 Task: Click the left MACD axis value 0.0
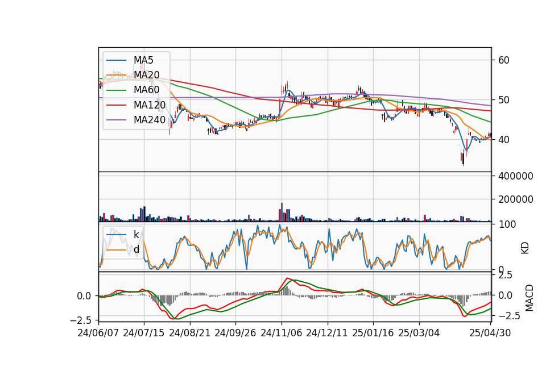point(84,296)
